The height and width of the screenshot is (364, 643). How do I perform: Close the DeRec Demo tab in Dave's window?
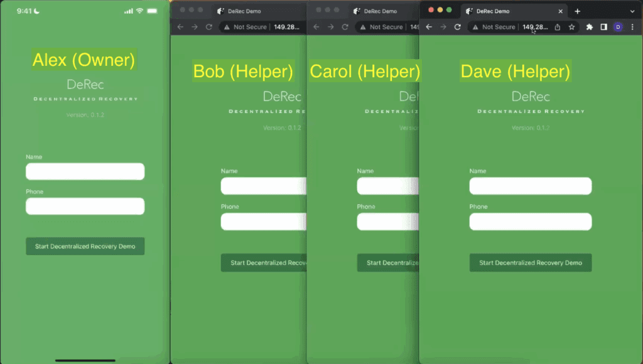point(561,11)
